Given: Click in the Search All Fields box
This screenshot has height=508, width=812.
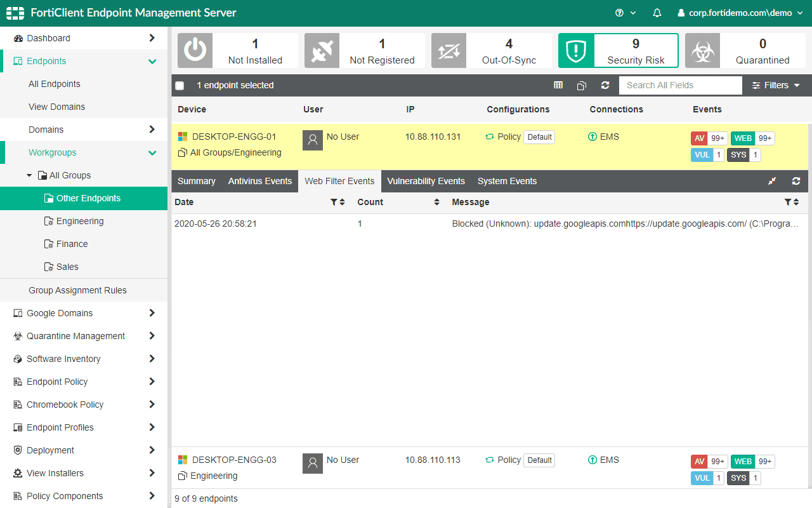Looking at the screenshot, I should (x=681, y=85).
